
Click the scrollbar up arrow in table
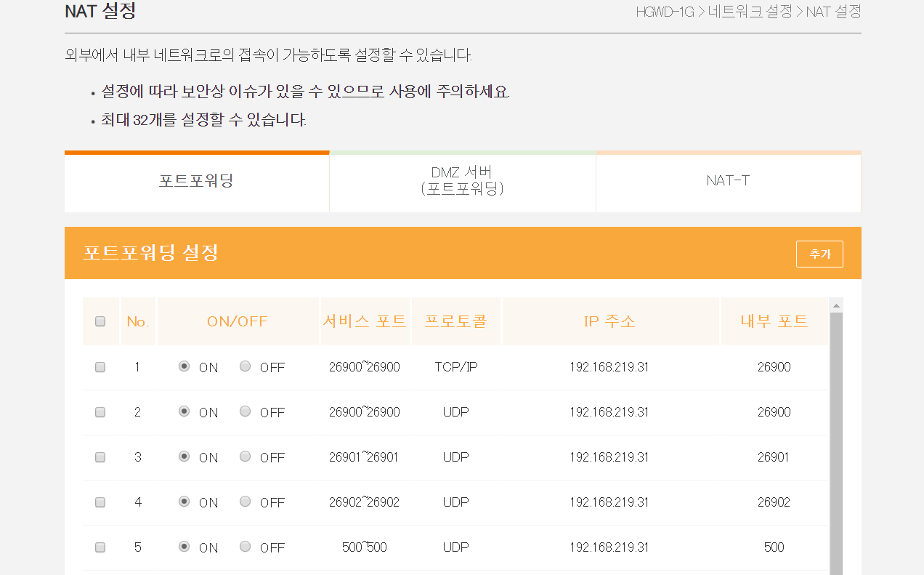(x=836, y=305)
